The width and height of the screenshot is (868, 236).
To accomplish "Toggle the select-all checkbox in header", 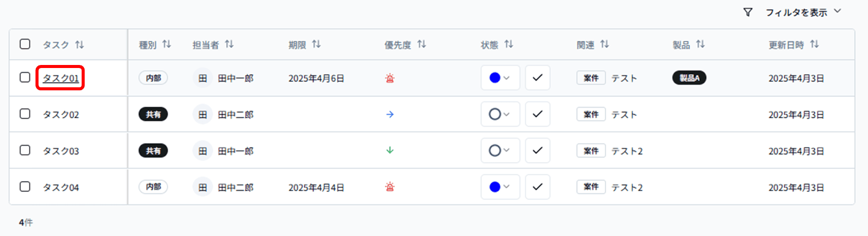I will (x=25, y=44).
